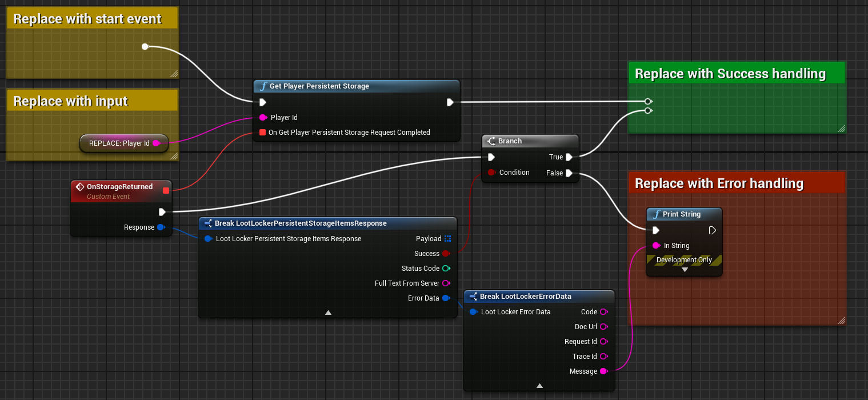Click the Message output pin
This screenshot has width=868, height=400.
pyautogui.click(x=603, y=371)
